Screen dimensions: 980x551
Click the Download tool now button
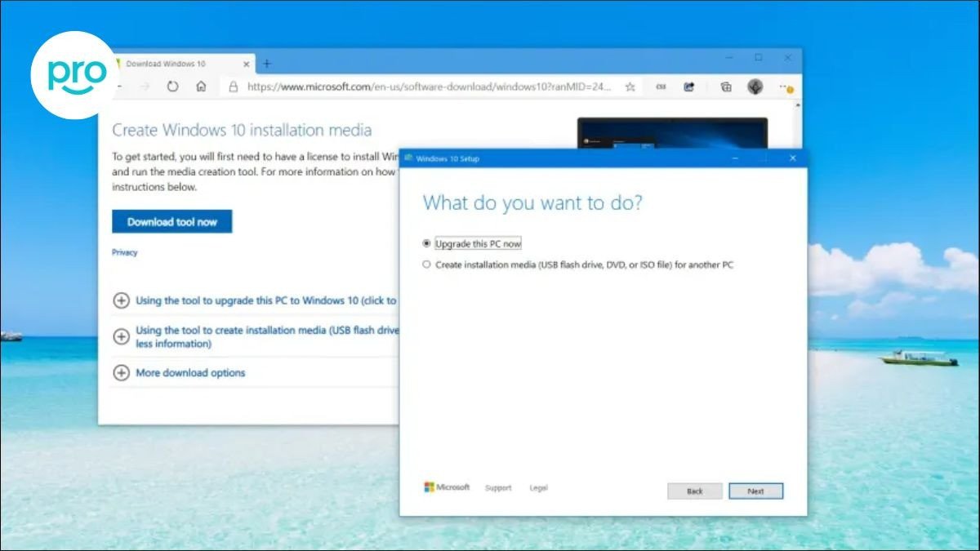[171, 220]
